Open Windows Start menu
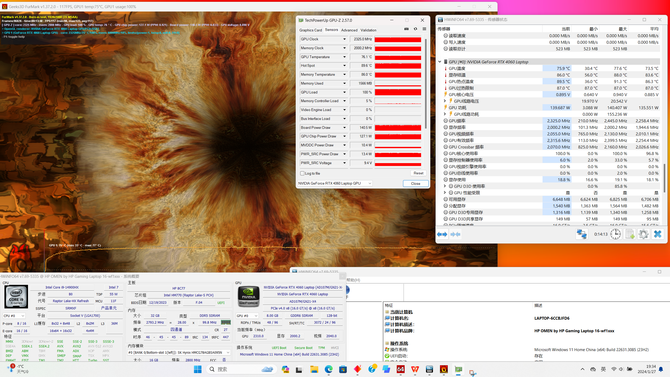Screen dimensions: 670x377 197,369
